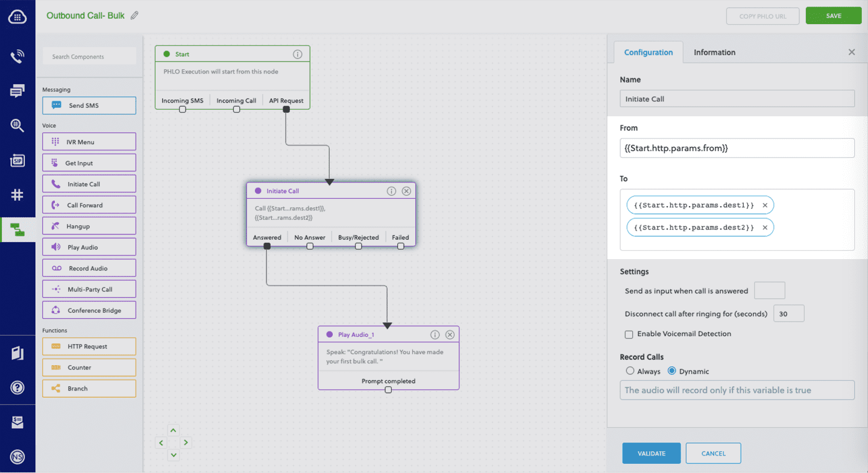Remove the dest1 variable chip from the To field
Viewport: 868px width, 473px height.
coord(765,205)
